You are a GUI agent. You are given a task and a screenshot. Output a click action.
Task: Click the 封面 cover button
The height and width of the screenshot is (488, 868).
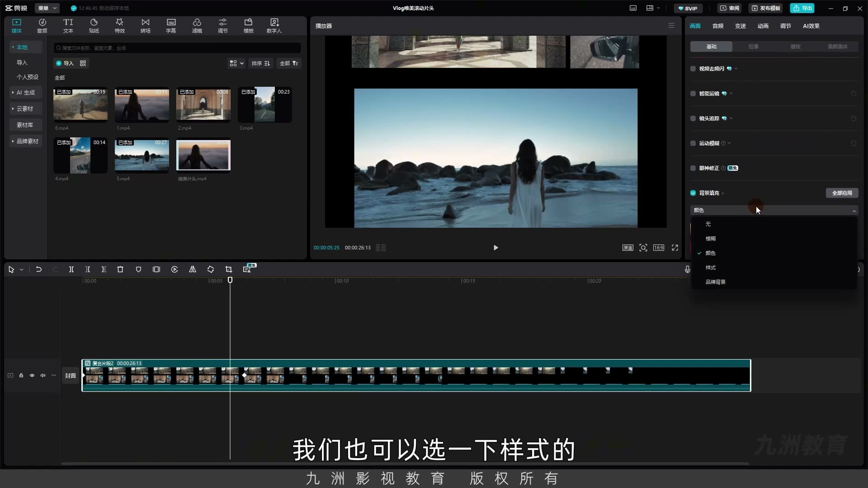coord(70,375)
